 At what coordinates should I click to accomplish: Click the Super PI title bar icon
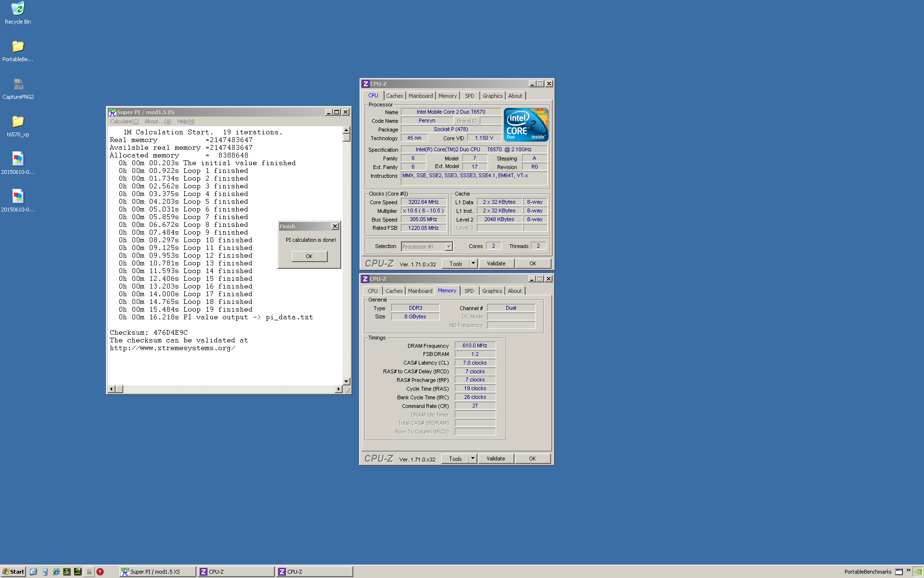[112, 112]
